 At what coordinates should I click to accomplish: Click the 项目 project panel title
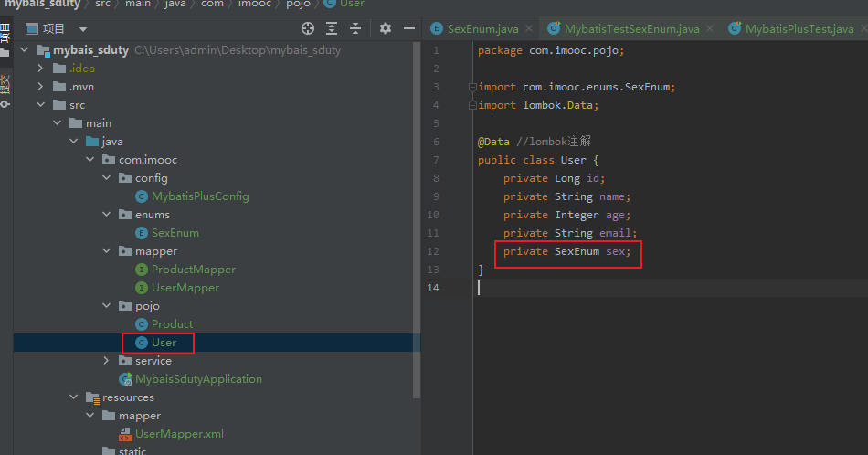click(x=54, y=29)
